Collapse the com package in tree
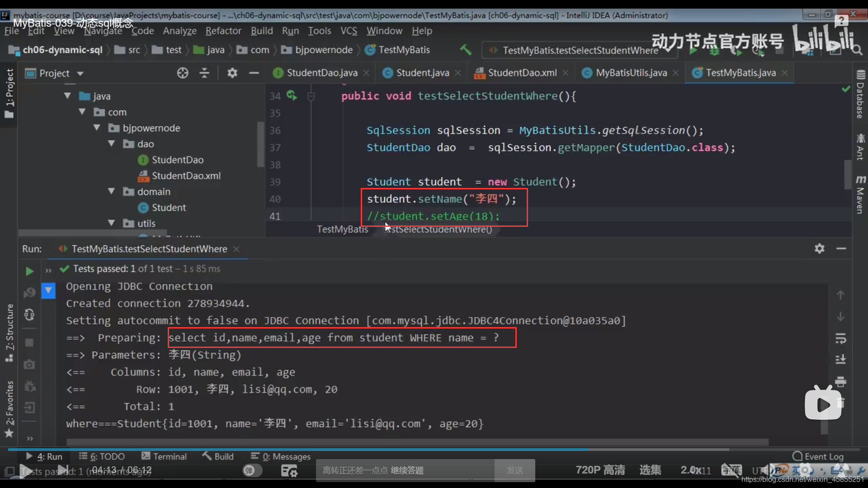Viewport: 868px width, 488px height. point(82,112)
